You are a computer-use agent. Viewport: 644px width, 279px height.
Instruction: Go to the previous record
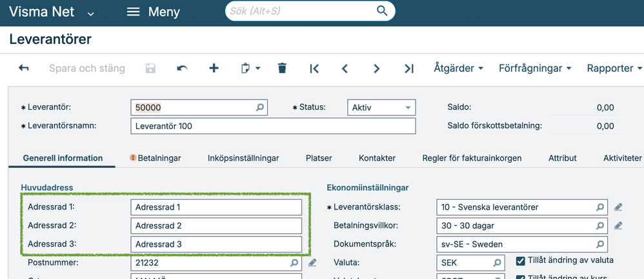coord(345,68)
